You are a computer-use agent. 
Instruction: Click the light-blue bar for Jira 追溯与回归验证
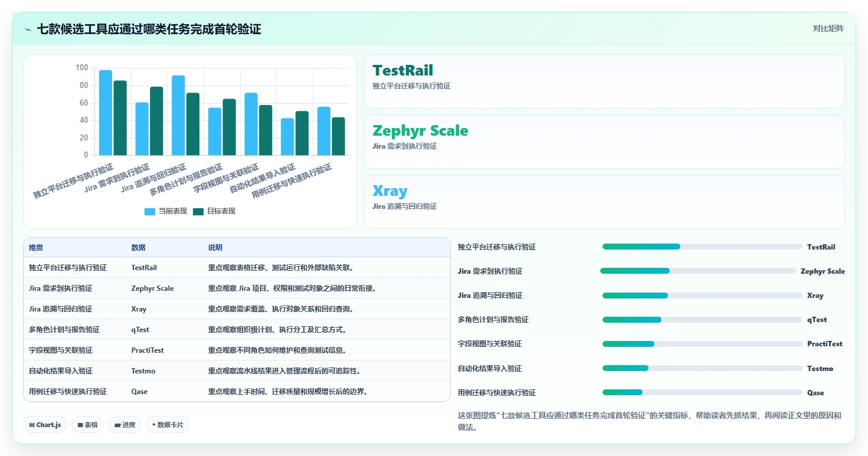tap(178, 116)
